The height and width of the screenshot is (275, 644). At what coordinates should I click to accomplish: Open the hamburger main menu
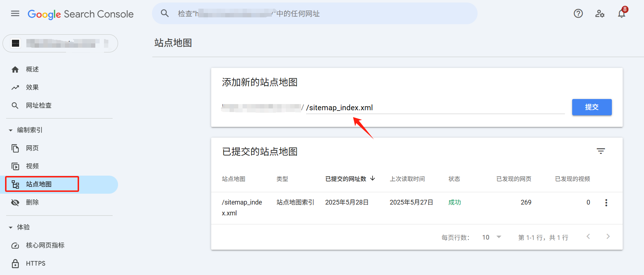tap(15, 14)
